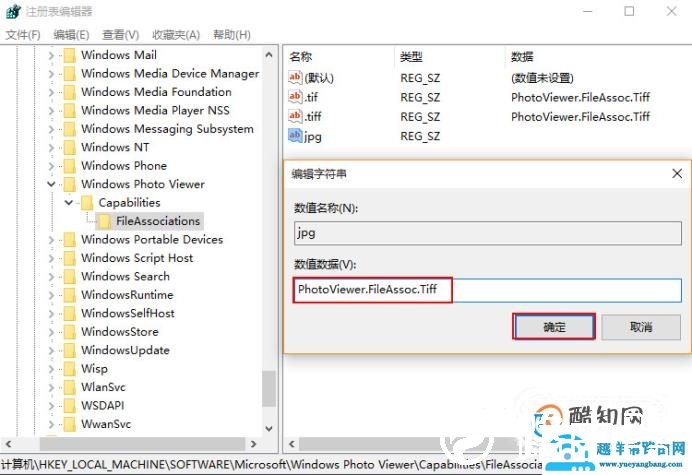
Task: Select the Windows Script Host folder icon
Action: [x=69, y=258]
